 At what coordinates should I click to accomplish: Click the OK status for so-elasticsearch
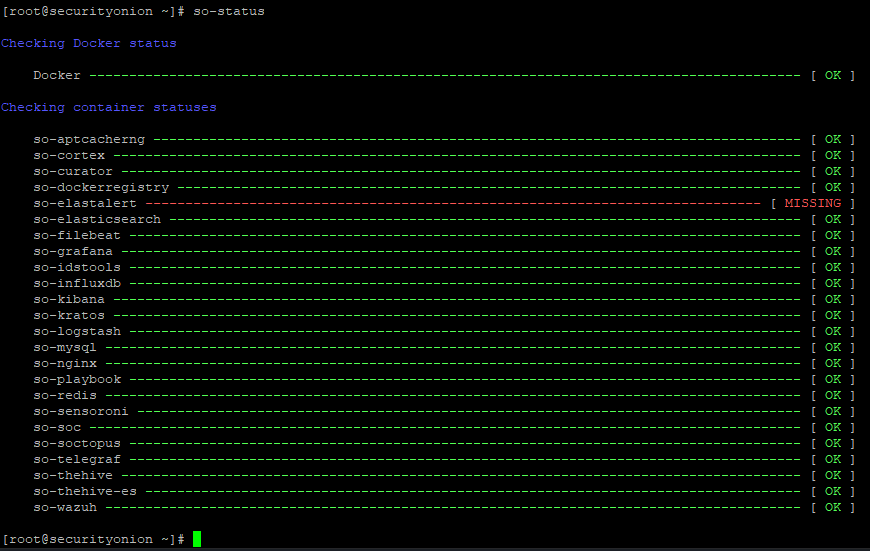pyautogui.click(x=833, y=220)
